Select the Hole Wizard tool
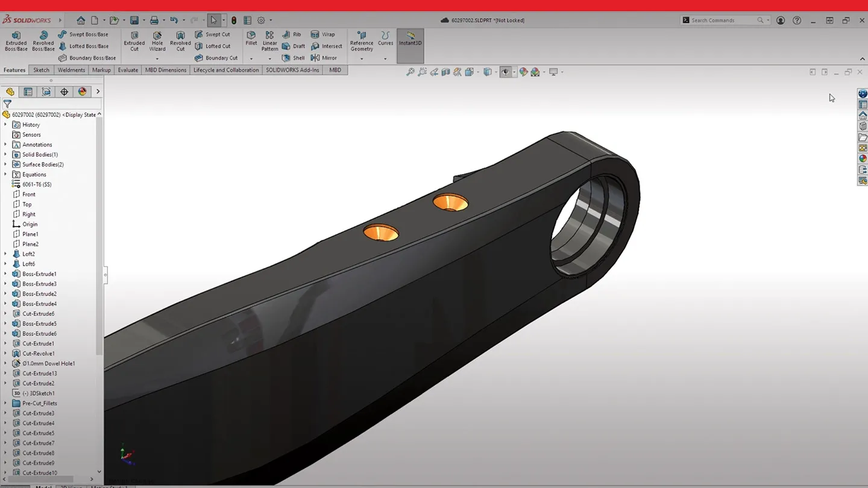 point(157,42)
